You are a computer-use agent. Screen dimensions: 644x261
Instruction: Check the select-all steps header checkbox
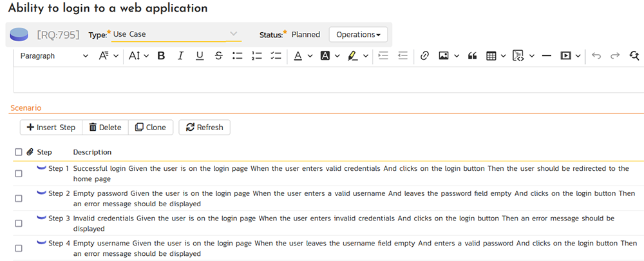coord(18,152)
